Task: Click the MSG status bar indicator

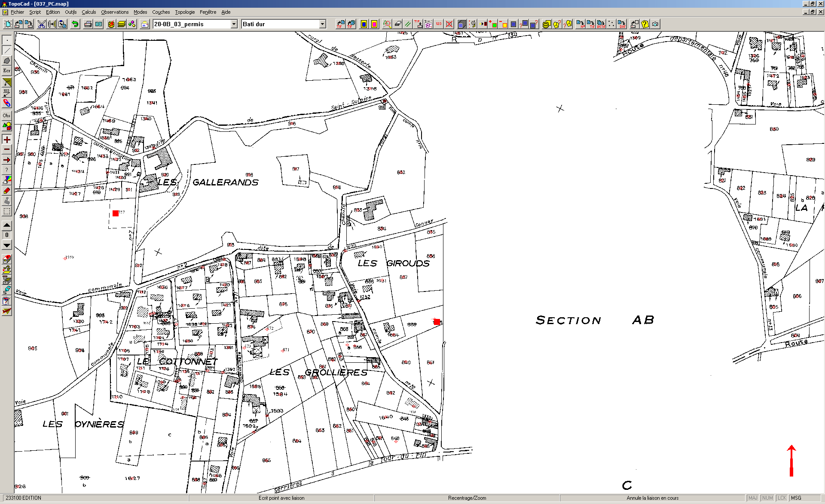Action: 796,498
